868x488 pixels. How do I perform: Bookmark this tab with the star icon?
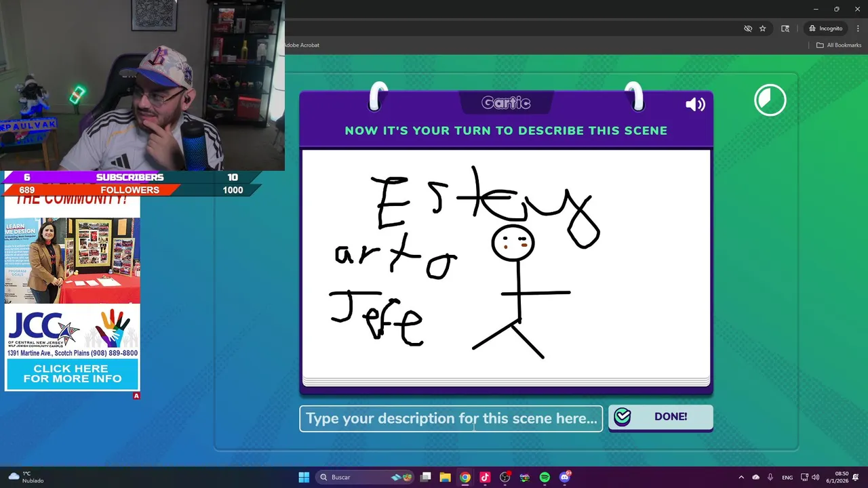[763, 28]
